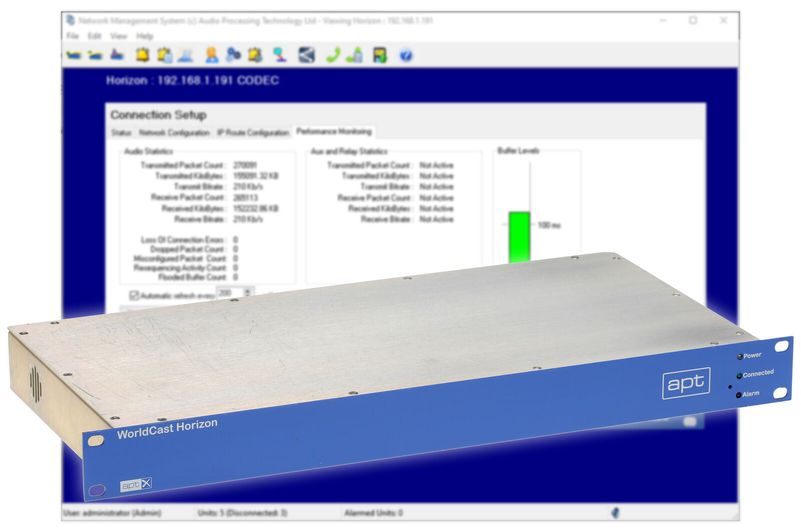This screenshot has height=532, width=801.
Task: Click the refresh interval spinner arrows
Action: tap(247, 293)
